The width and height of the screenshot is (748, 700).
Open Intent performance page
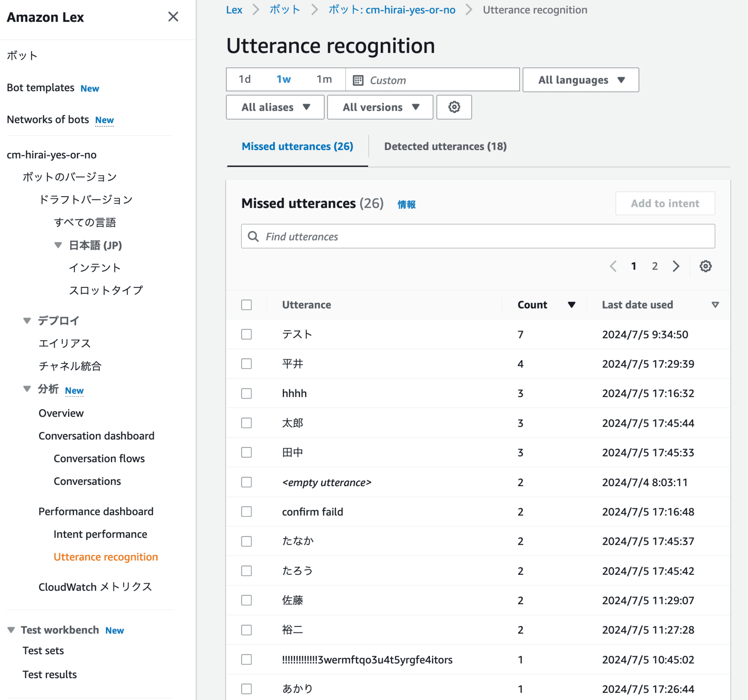pyautogui.click(x=100, y=534)
